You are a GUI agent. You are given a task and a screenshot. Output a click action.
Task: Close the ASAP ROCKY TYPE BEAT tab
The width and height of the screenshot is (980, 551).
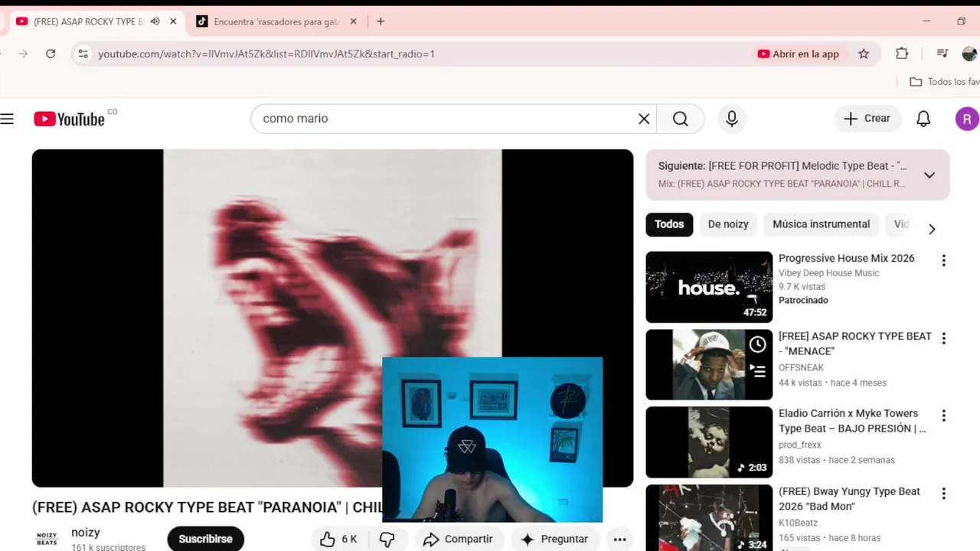coord(173,21)
